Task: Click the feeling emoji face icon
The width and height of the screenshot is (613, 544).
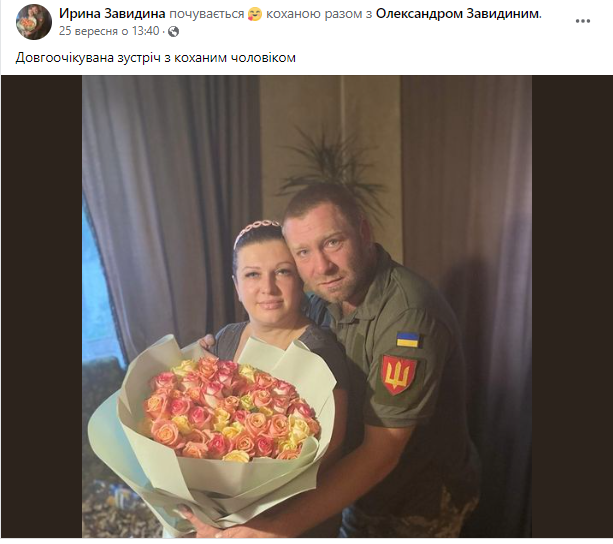Action: click(x=255, y=14)
